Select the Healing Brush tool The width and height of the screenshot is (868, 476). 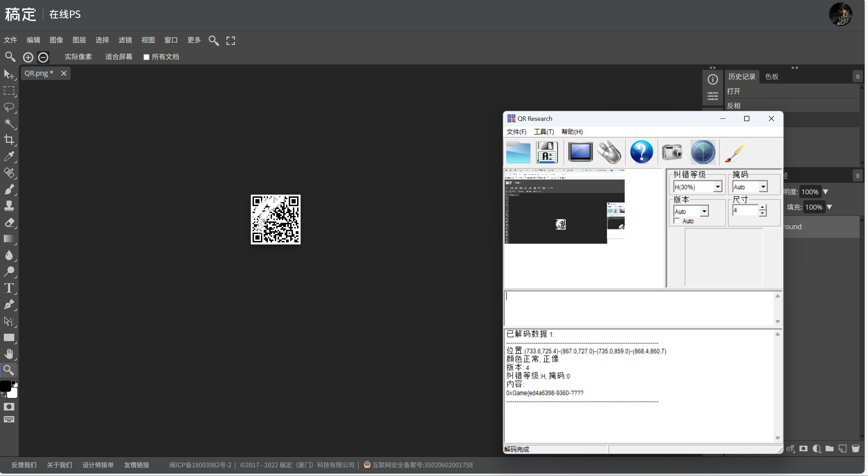pos(9,173)
